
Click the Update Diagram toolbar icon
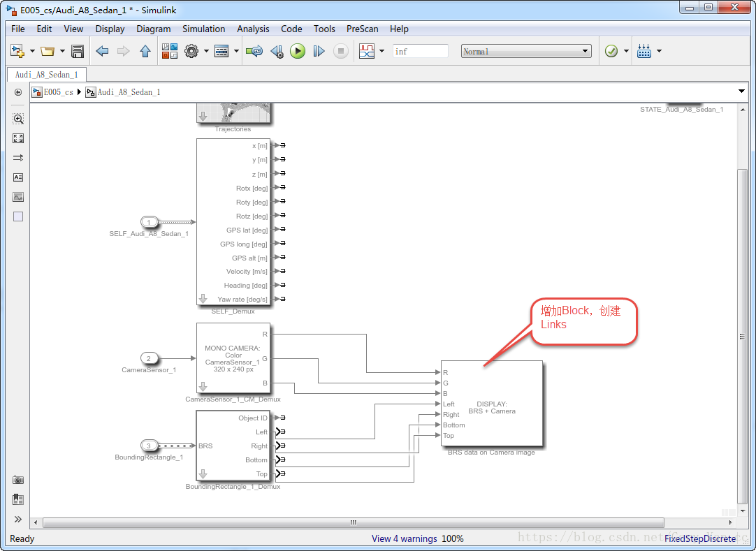click(254, 51)
